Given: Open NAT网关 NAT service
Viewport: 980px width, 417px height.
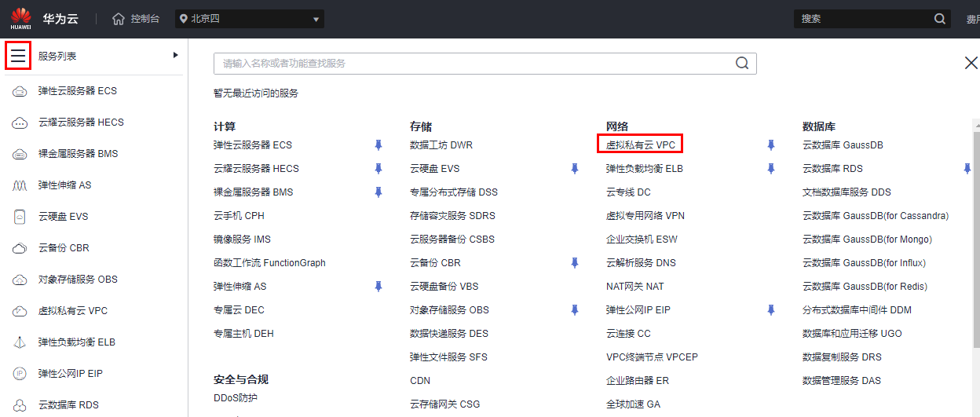Looking at the screenshot, I should (x=635, y=287).
